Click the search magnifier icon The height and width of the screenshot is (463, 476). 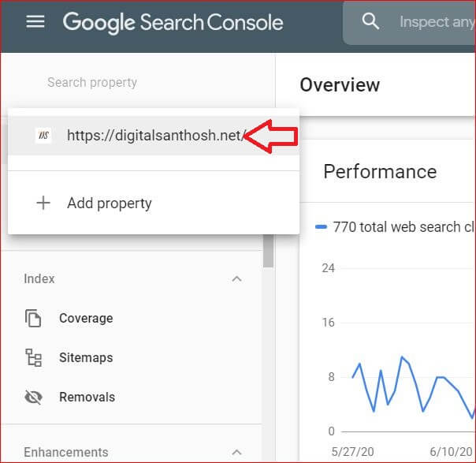click(370, 21)
